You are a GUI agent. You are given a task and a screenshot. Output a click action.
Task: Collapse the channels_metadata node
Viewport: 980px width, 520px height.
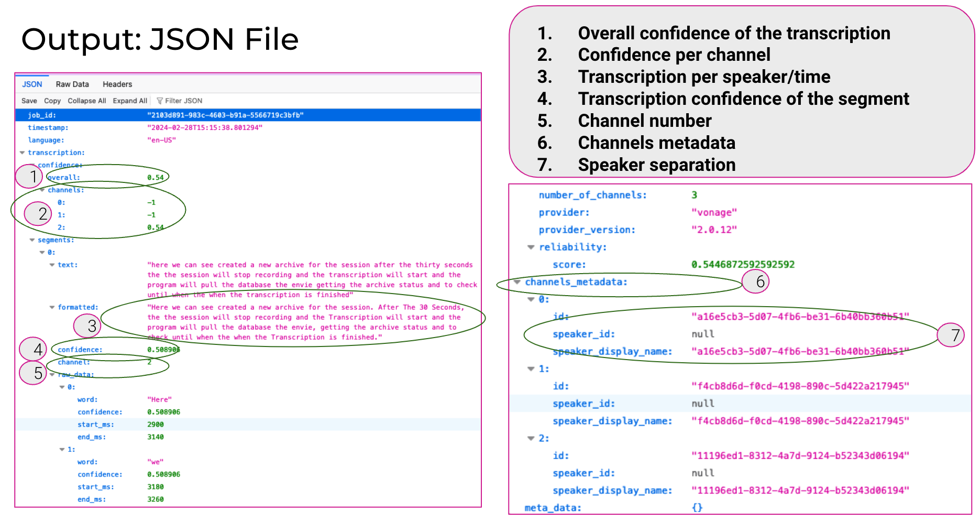[x=517, y=282]
